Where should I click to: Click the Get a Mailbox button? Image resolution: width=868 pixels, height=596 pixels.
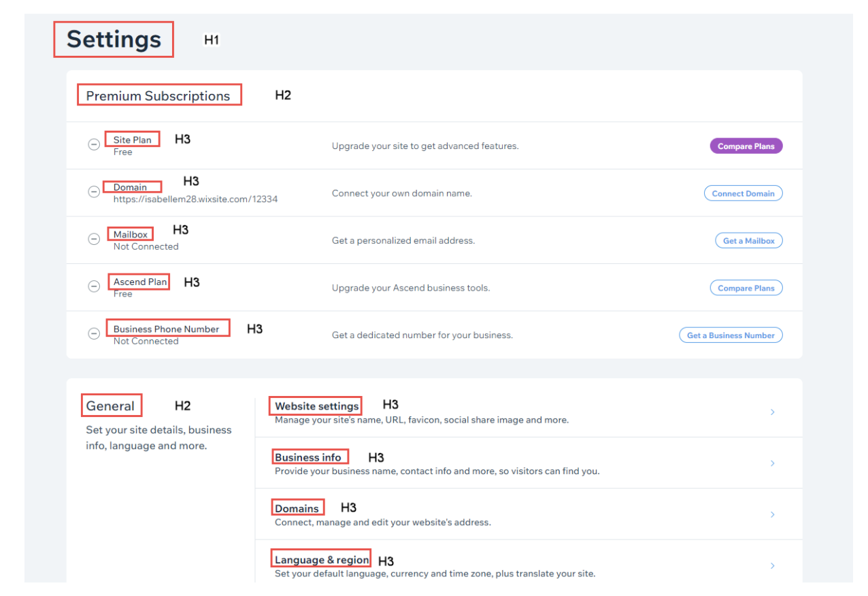pyautogui.click(x=748, y=241)
